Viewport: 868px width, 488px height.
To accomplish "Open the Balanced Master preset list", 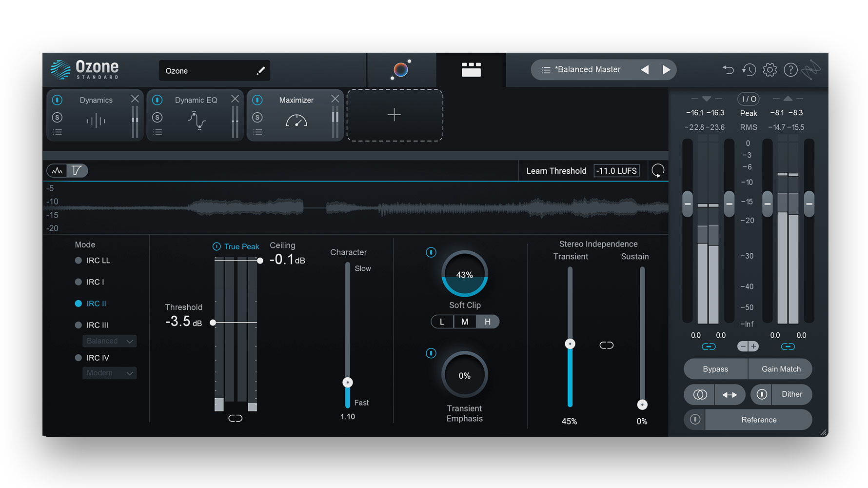I will 546,70.
